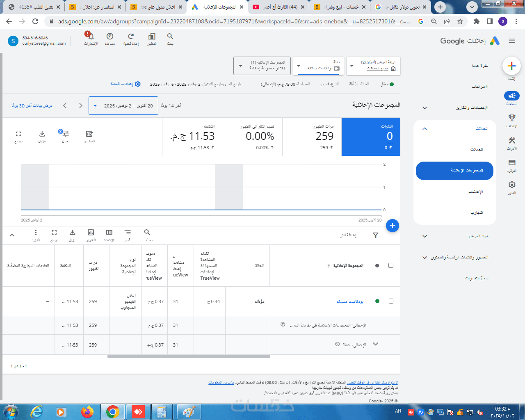Screen dimensions: 525x420
Task: Download the chart using تنزيل icon
Action: click(x=42, y=134)
